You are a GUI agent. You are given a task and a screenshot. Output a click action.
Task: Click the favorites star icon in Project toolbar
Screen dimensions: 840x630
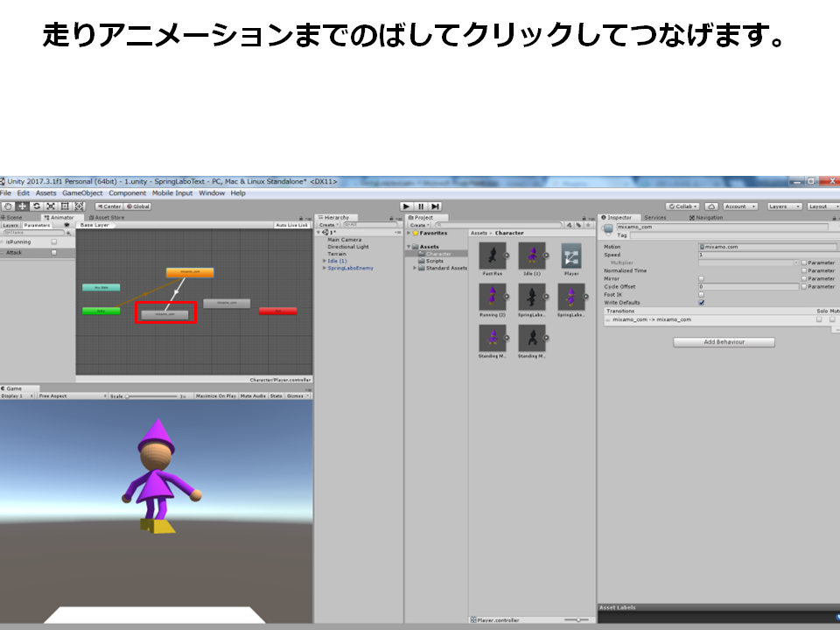(x=588, y=226)
